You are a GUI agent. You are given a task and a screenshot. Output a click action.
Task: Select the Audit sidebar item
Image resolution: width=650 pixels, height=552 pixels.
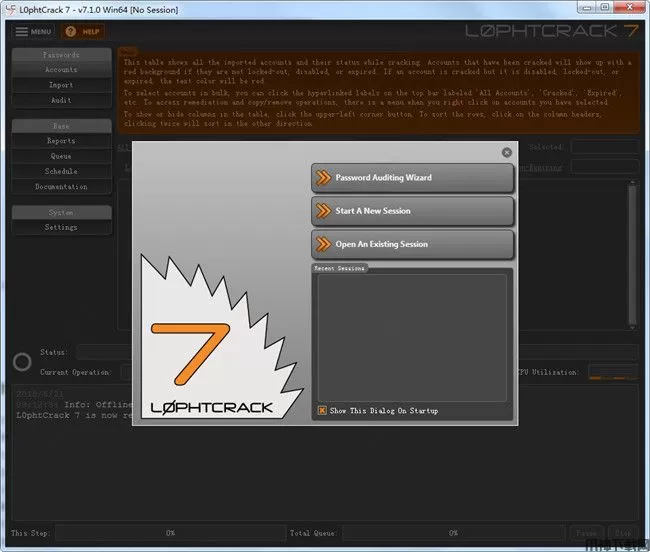(x=61, y=100)
